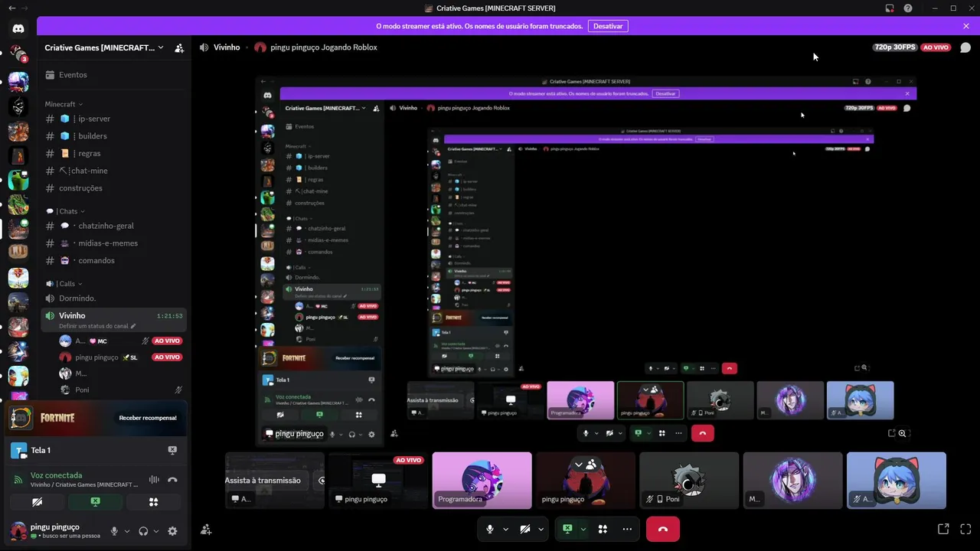Open camera options arrow in call bar
980x551 pixels.
point(541,529)
